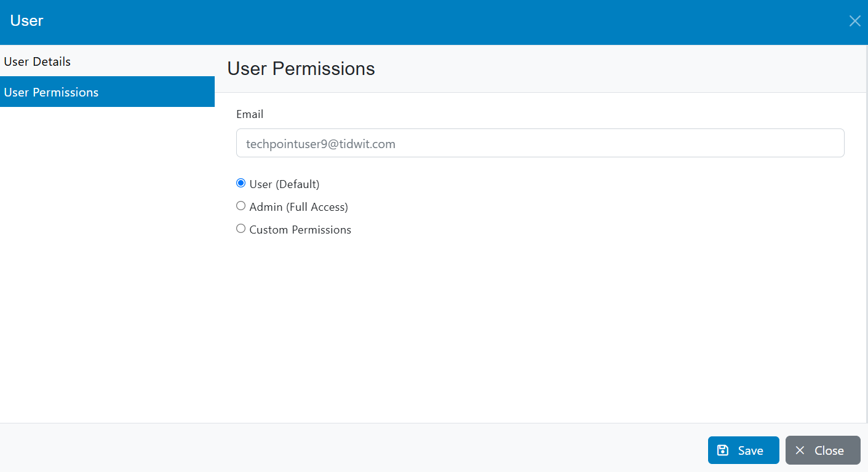Open the User Details tab
Screen dimensions: 868x472
(107, 61)
